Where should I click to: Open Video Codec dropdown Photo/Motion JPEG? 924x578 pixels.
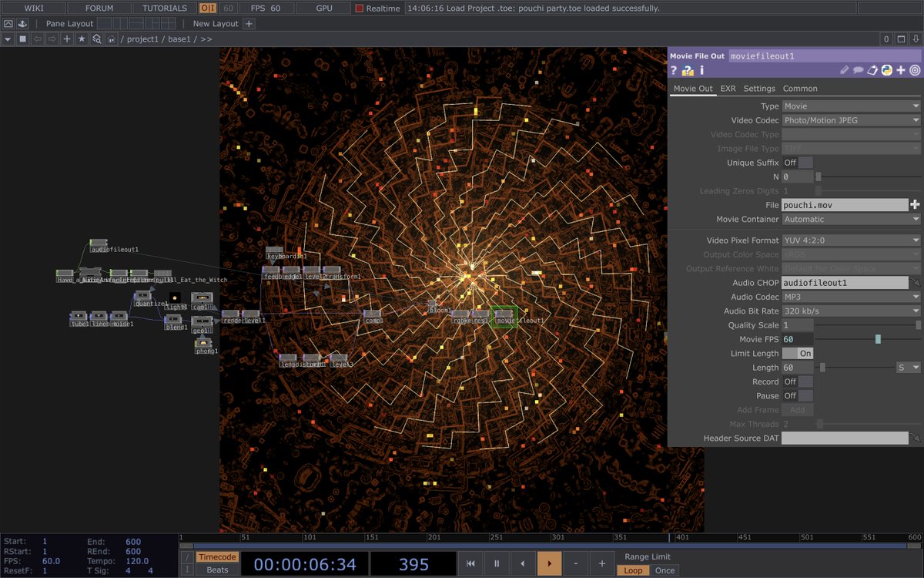pos(852,120)
